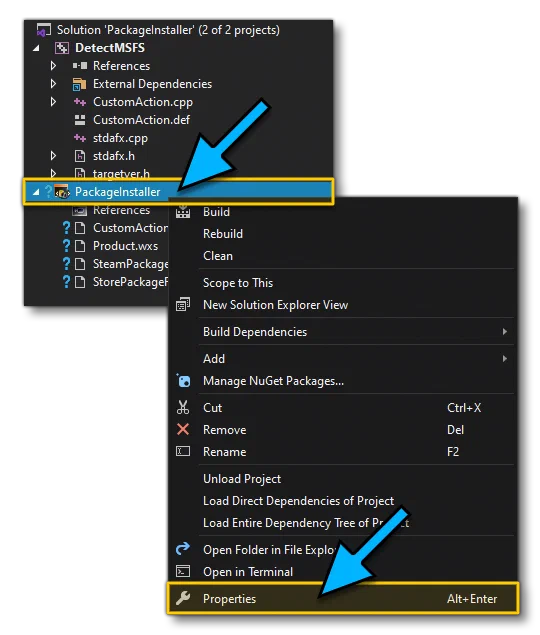Click the Product.wxs file icon
Viewport: 540px width, 635px height.
coord(80,246)
